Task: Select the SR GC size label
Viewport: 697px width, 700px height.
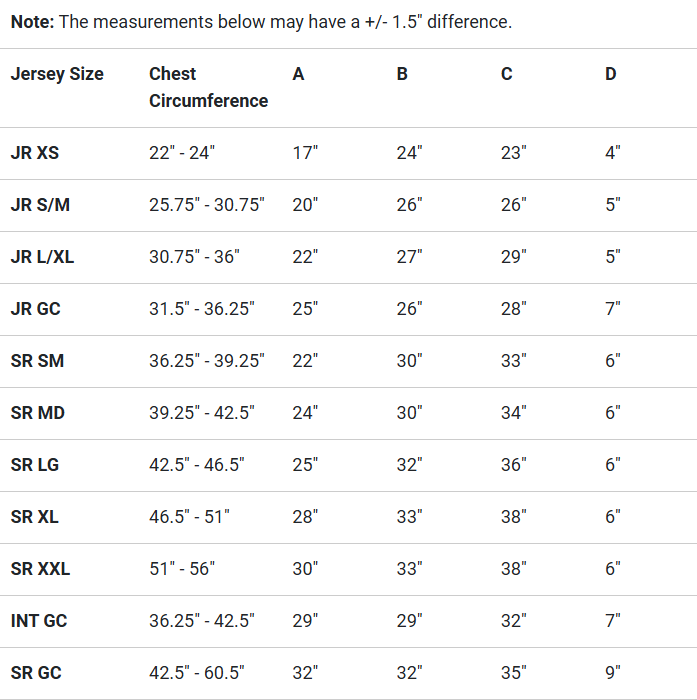Action: pyautogui.click(x=36, y=673)
